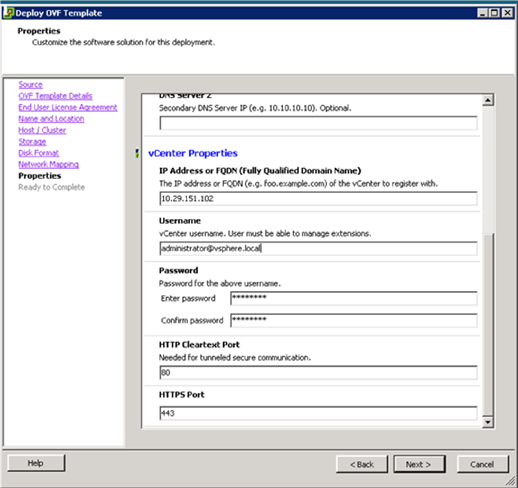
Task: Go to the Disk Format step
Action: tap(39, 153)
